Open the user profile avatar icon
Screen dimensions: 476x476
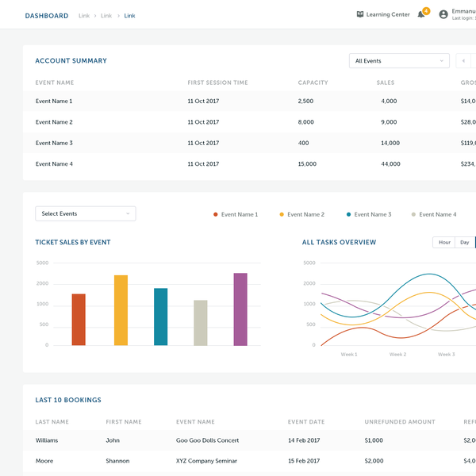coord(443,14)
